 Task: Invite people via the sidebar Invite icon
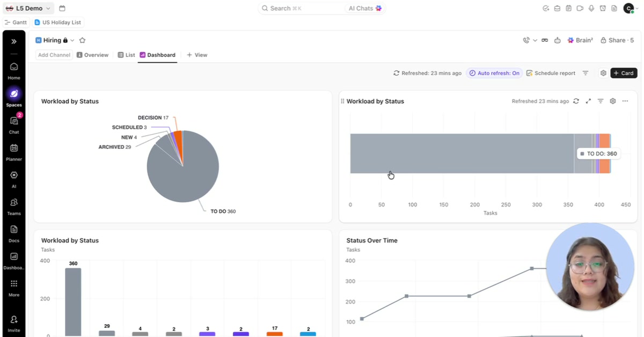14,323
